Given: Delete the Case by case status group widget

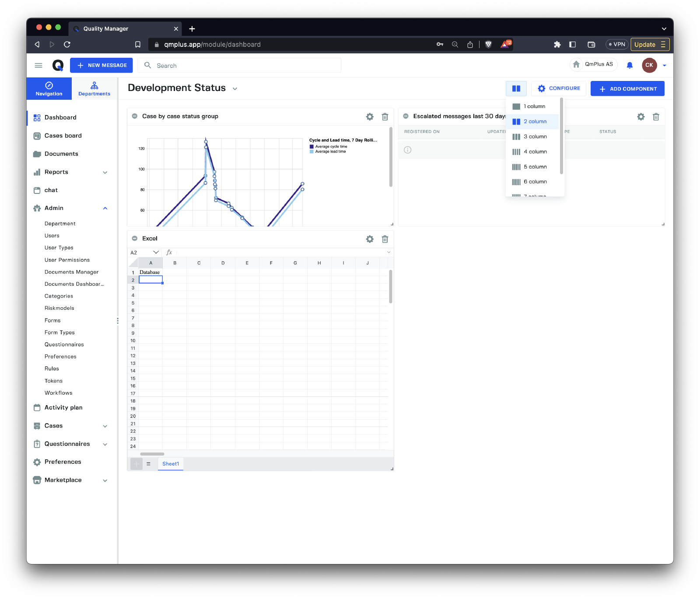Looking at the screenshot, I should point(385,117).
